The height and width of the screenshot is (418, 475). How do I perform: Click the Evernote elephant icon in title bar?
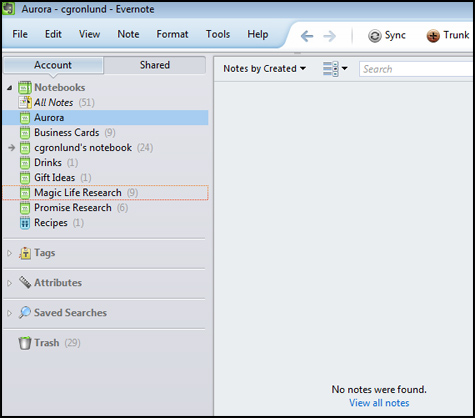(8, 9)
